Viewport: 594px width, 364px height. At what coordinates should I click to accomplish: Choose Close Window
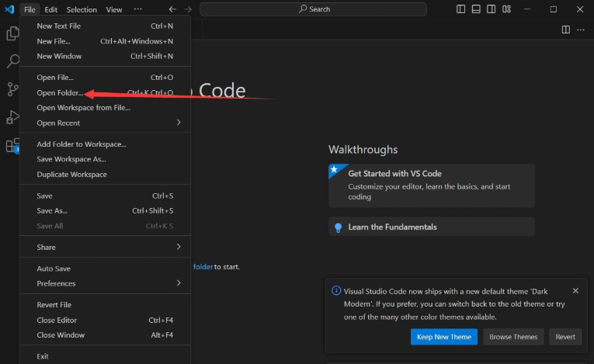click(105, 335)
